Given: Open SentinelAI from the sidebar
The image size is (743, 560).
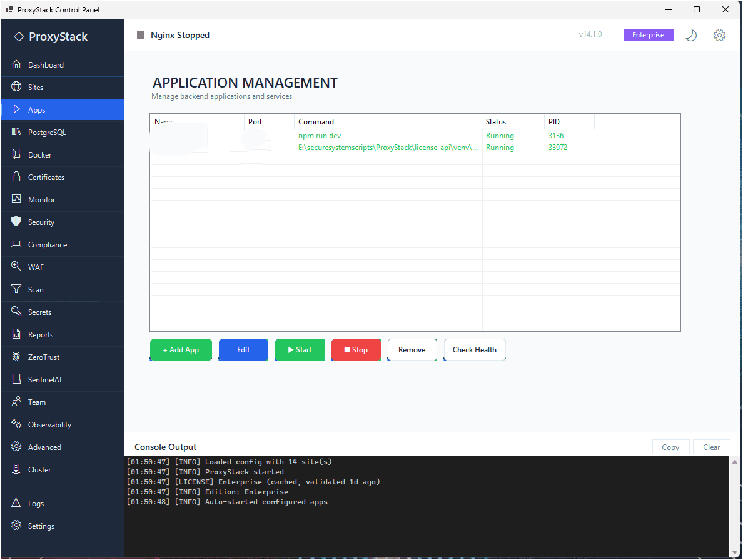Looking at the screenshot, I should pos(44,379).
